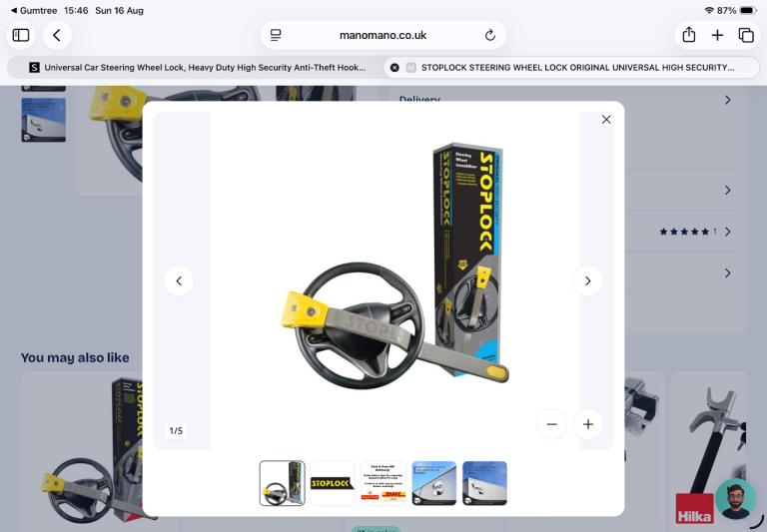Image resolution: width=767 pixels, height=532 pixels.
Task: Click the 1/5 image counter
Action: click(x=176, y=430)
